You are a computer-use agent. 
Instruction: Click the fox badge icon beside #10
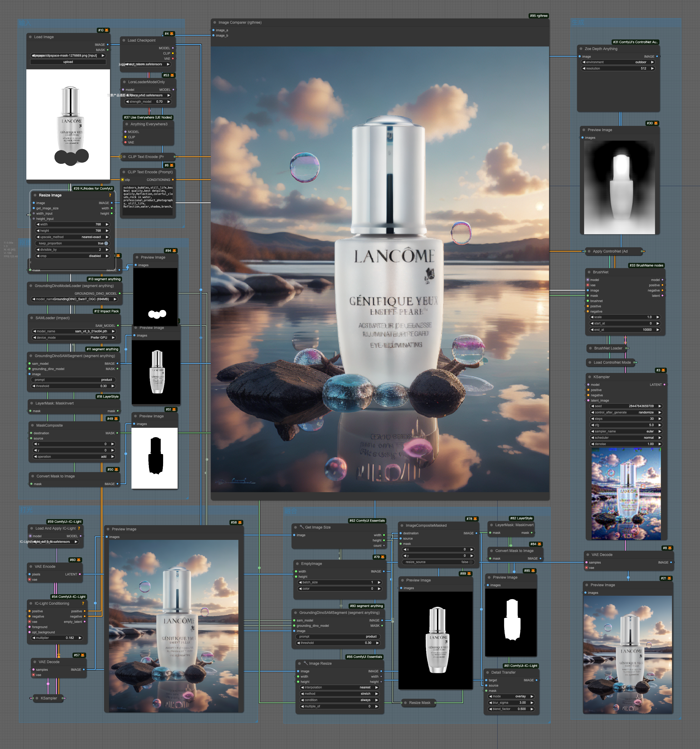click(x=107, y=30)
